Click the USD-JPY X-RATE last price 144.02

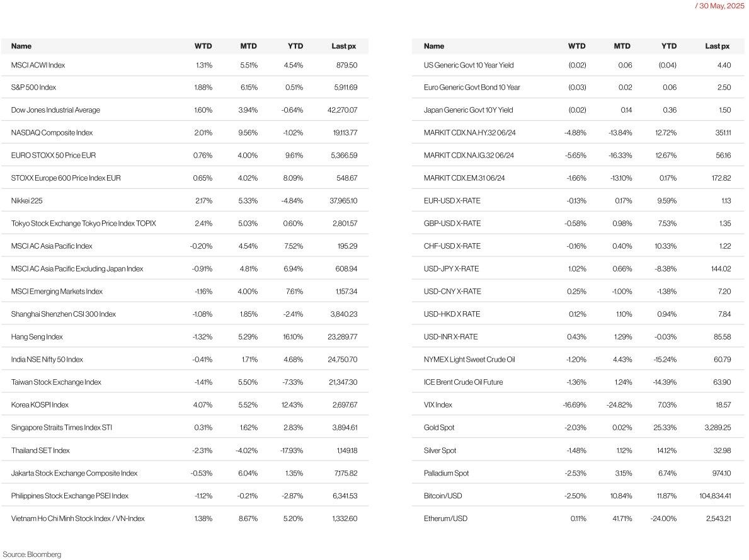[x=721, y=269]
